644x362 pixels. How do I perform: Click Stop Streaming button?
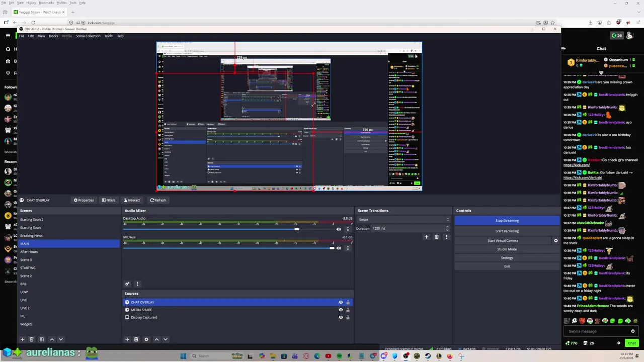tap(507, 221)
